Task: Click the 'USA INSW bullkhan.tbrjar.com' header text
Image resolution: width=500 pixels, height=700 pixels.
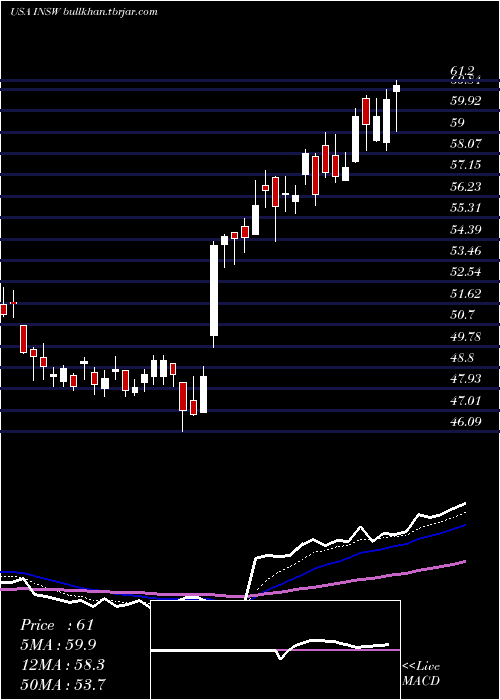Action: (83, 12)
